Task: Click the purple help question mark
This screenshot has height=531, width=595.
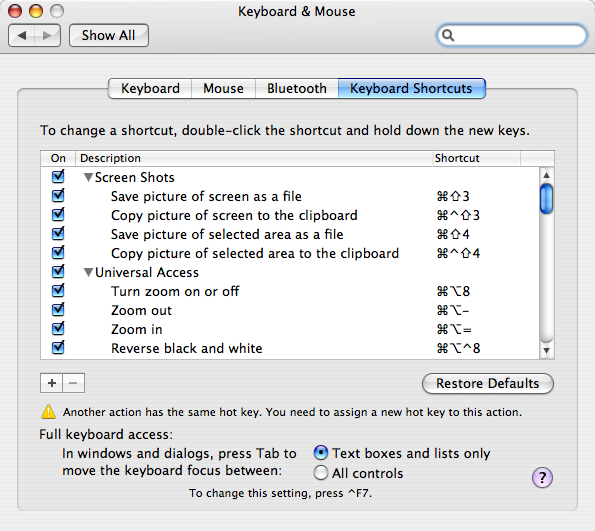Action: [542, 477]
